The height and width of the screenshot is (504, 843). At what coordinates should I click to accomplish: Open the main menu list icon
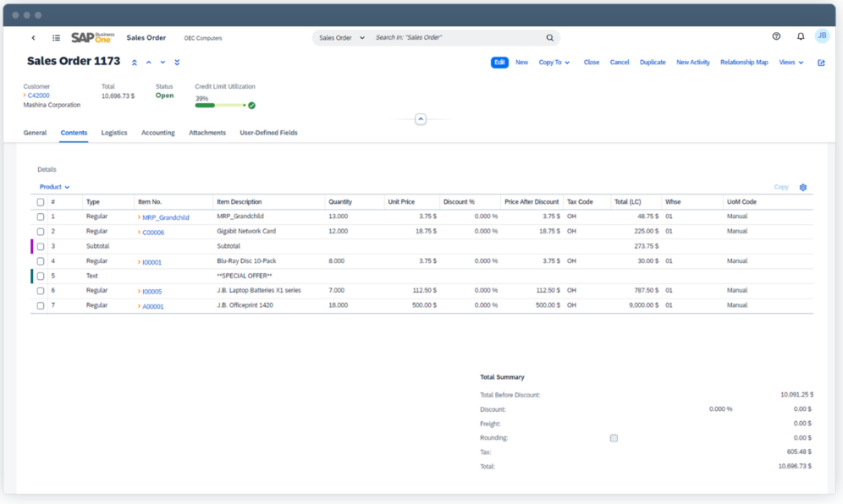click(56, 38)
